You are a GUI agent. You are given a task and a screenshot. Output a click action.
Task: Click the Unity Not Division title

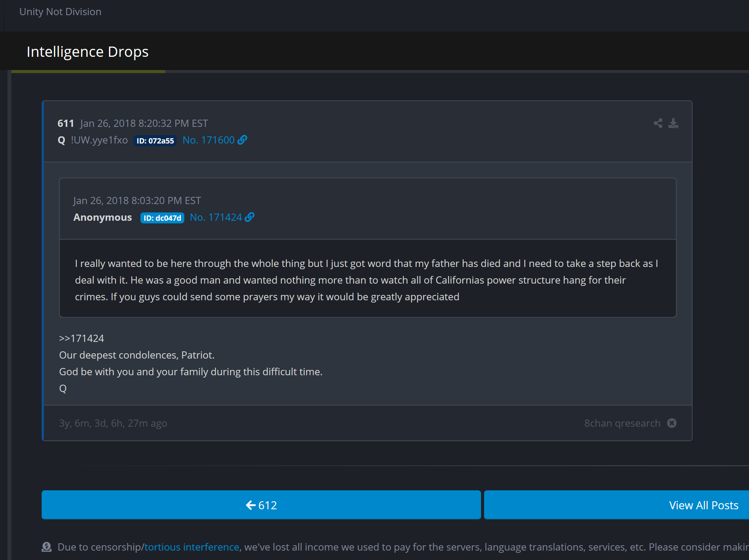tap(61, 12)
